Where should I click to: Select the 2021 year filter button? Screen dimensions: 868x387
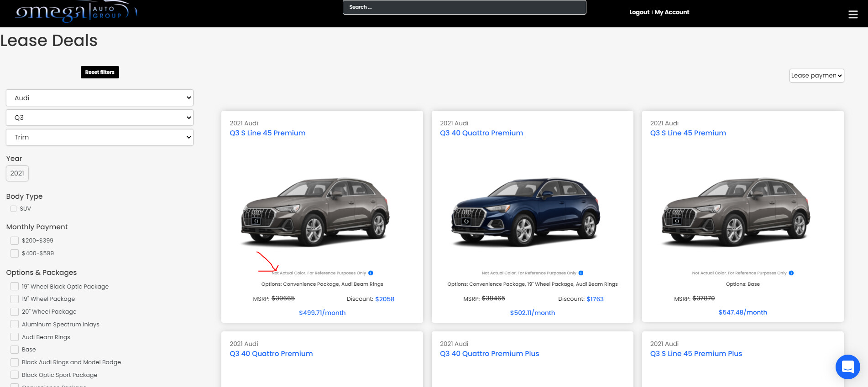pyautogui.click(x=17, y=173)
